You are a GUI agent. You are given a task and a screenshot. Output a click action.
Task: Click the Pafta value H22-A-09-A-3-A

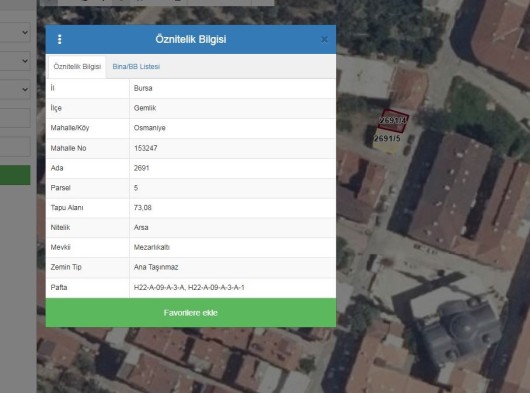159,288
